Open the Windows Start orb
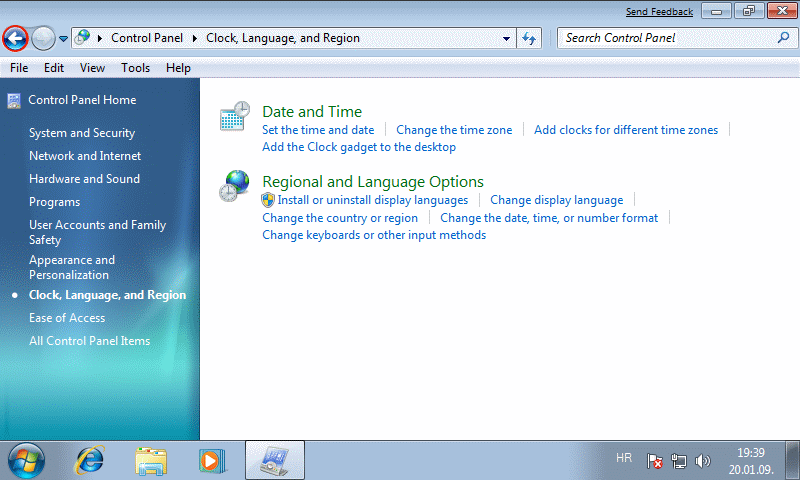The width and height of the screenshot is (800, 480). pyautogui.click(x=27, y=461)
